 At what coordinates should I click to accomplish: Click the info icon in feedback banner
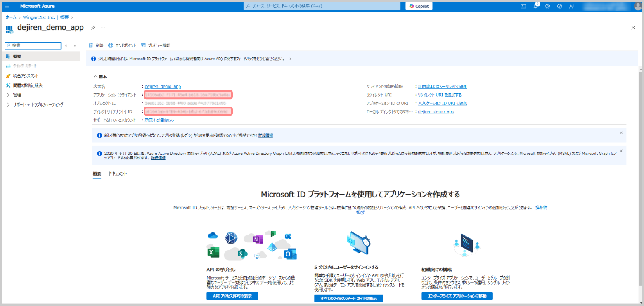click(x=94, y=59)
